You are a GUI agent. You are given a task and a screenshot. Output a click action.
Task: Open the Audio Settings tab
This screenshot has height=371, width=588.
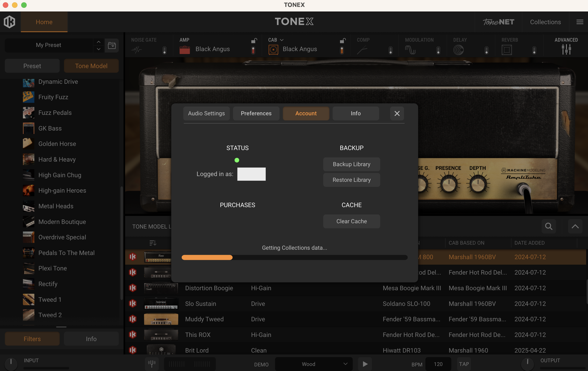pos(206,113)
